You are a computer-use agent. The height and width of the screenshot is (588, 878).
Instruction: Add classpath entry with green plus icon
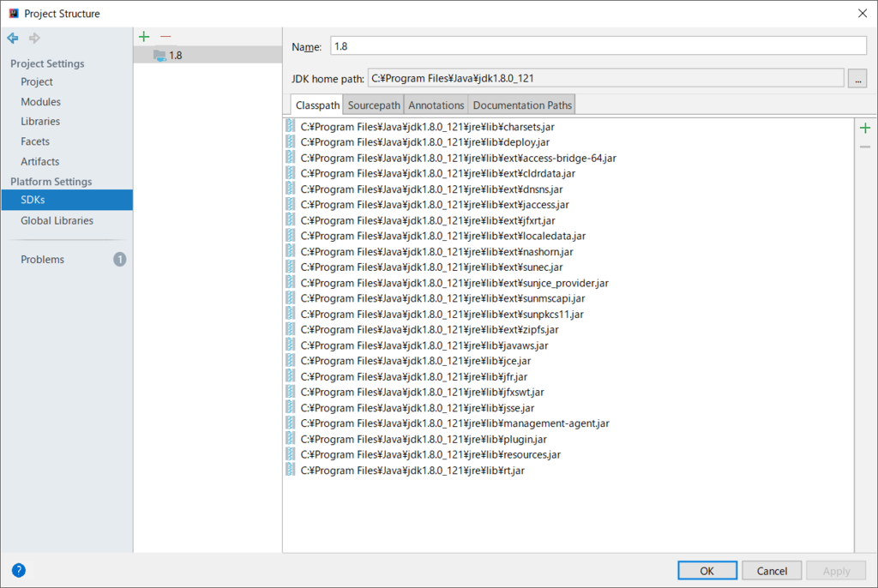pos(865,129)
